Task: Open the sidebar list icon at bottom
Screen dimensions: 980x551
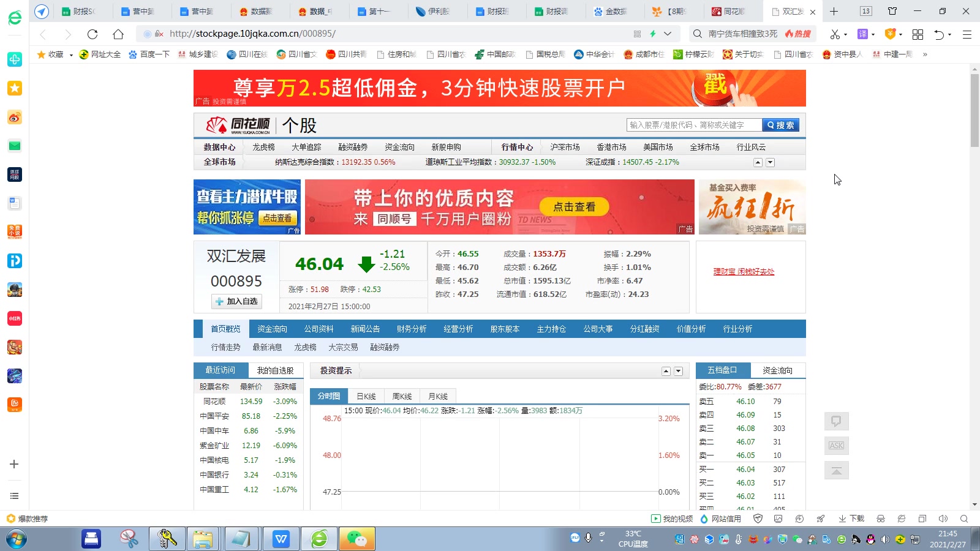Action: pos(14,496)
